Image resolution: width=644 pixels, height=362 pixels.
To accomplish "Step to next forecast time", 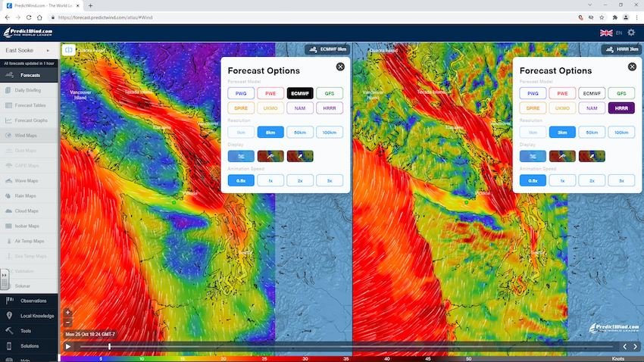I will 635,347.
